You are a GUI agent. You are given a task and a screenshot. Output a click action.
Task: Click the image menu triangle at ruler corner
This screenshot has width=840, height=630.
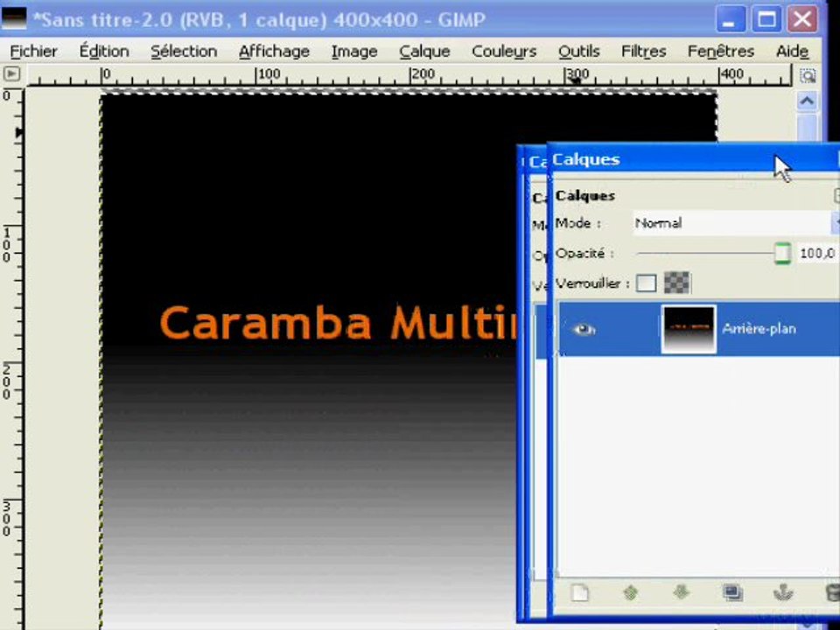click(x=11, y=73)
